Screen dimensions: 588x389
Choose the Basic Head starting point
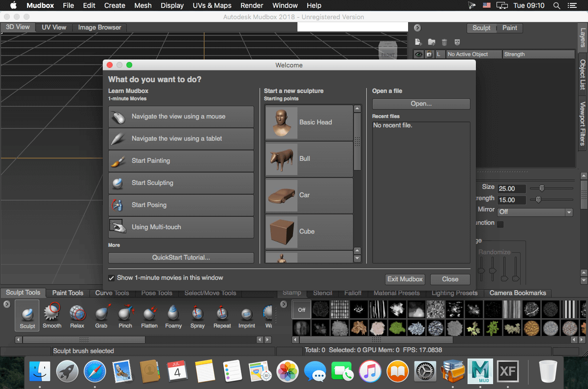pos(309,122)
